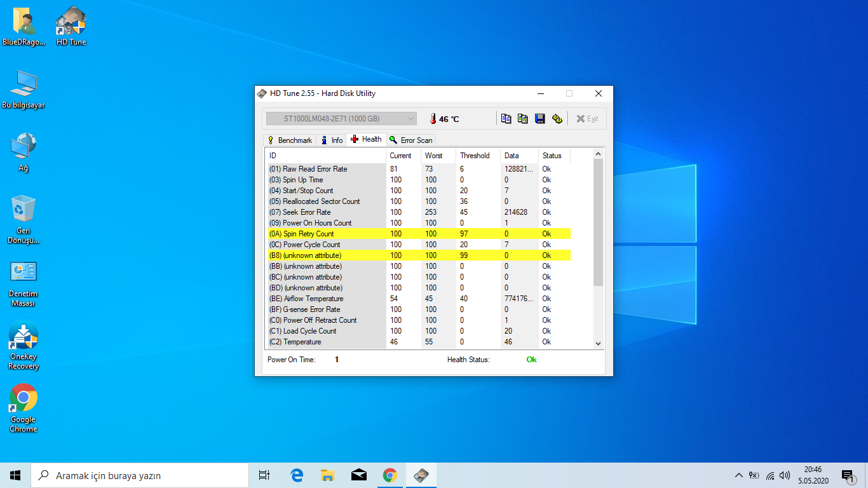Open HD Tune desktop shortcut icon
The height and width of the screenshot is (488, 868).
click(71, 26)
